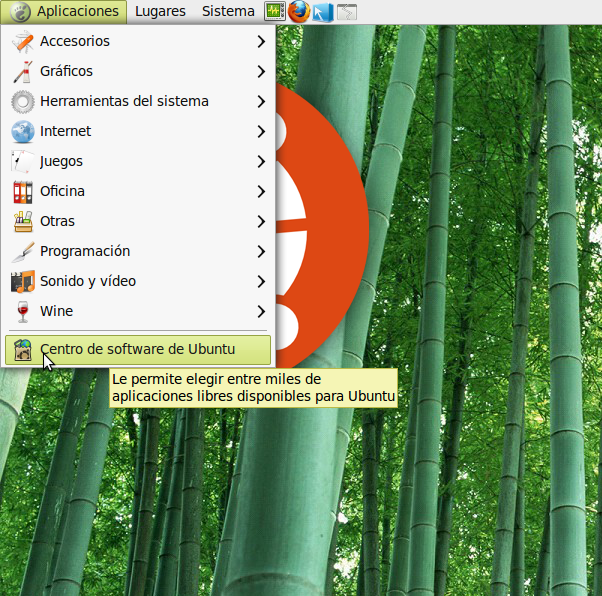The image size is (602, 596).
Task: Expand the Accesorios submenu arrow
Action: click(x=261, y=41)
